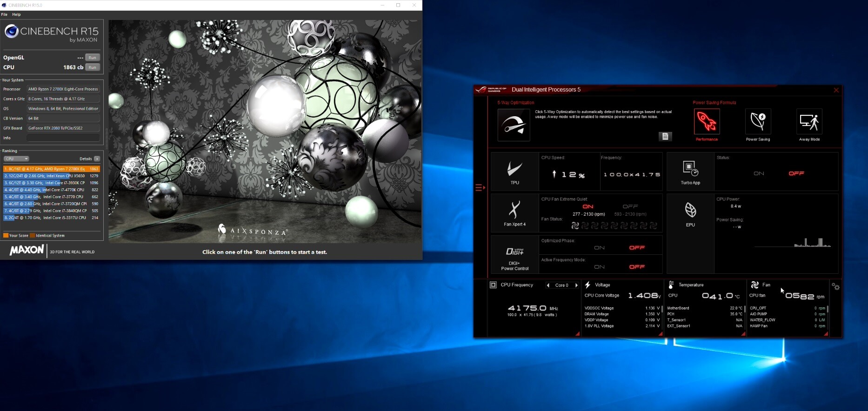The image size is (868, 411).
Task: Click the Cinebench R15 logo icon
Action: coord(12,31)
